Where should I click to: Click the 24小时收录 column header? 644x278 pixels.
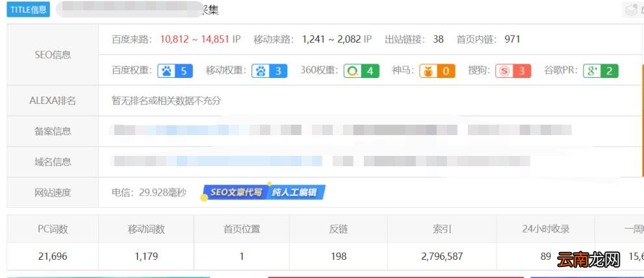[x=546, y=229]
